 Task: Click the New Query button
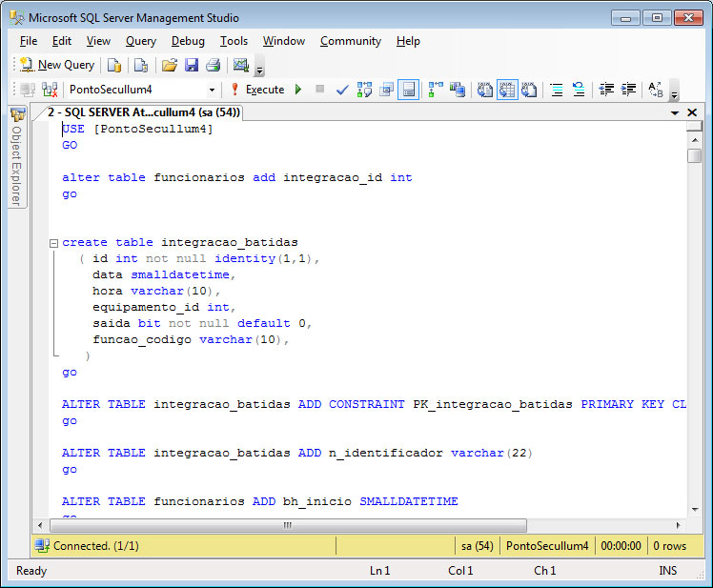pos(57,65)
